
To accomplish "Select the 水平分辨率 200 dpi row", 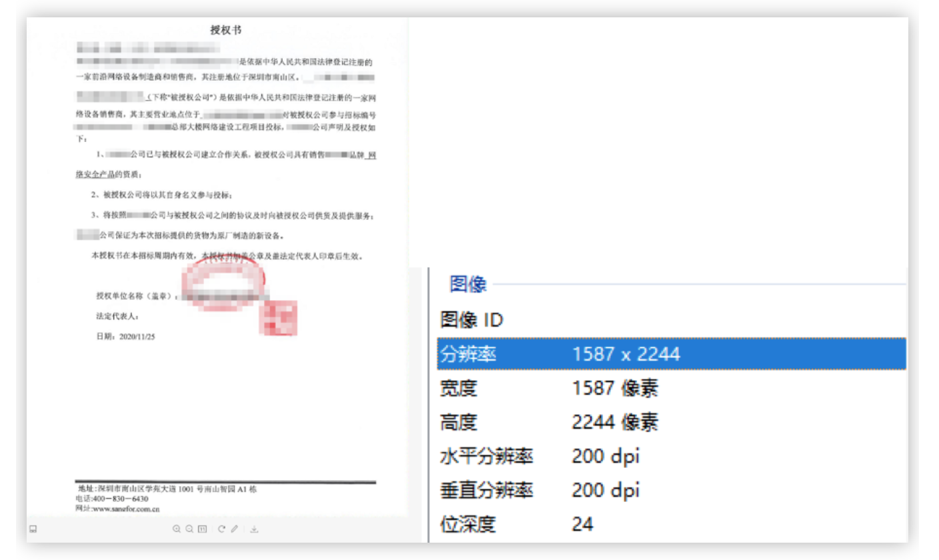I will pyautogui.click(x=672, y=456).
